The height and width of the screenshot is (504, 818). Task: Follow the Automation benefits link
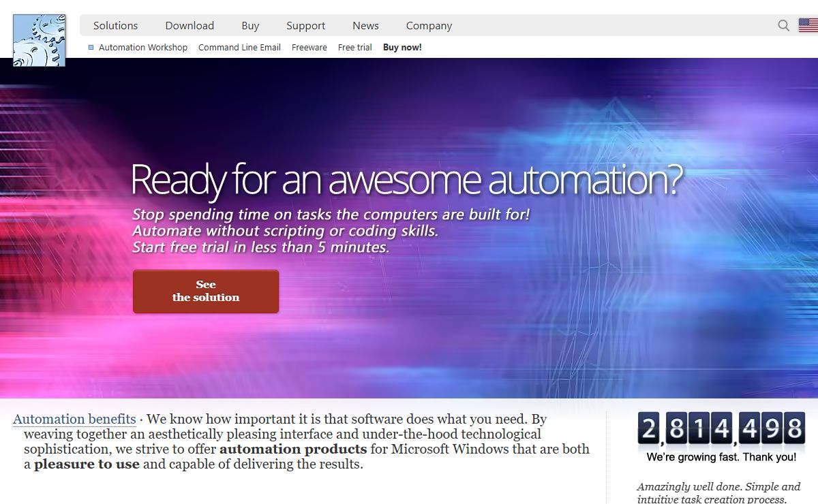click(x=74, y=419)
